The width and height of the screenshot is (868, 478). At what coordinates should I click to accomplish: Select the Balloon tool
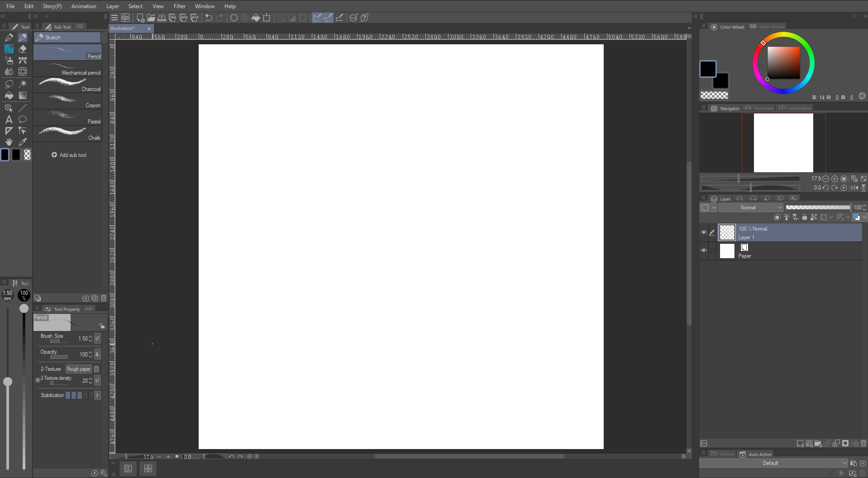click(23, 119)
